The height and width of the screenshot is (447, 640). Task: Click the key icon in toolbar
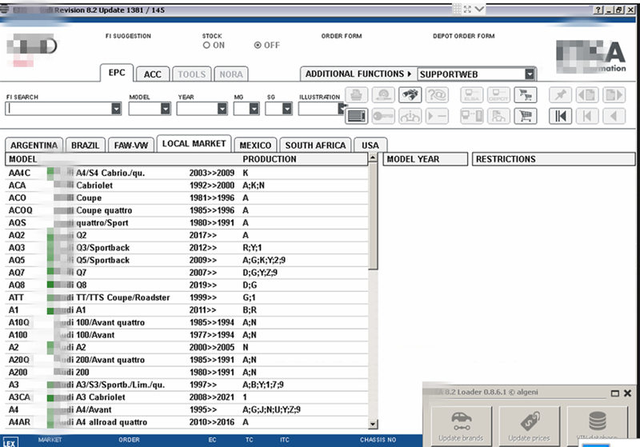(382, 115)
